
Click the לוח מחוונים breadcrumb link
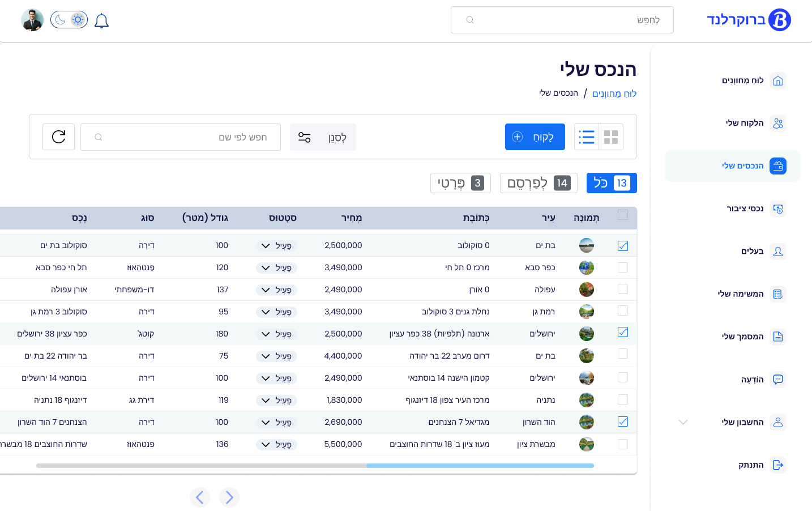pyautogui.click(x=614, y=93)
